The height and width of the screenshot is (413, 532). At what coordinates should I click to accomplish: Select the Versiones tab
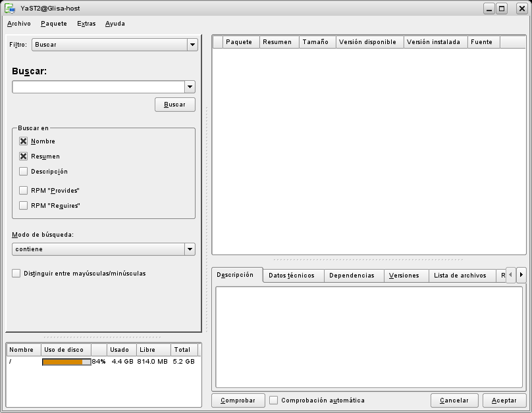(x=404, y=276)
